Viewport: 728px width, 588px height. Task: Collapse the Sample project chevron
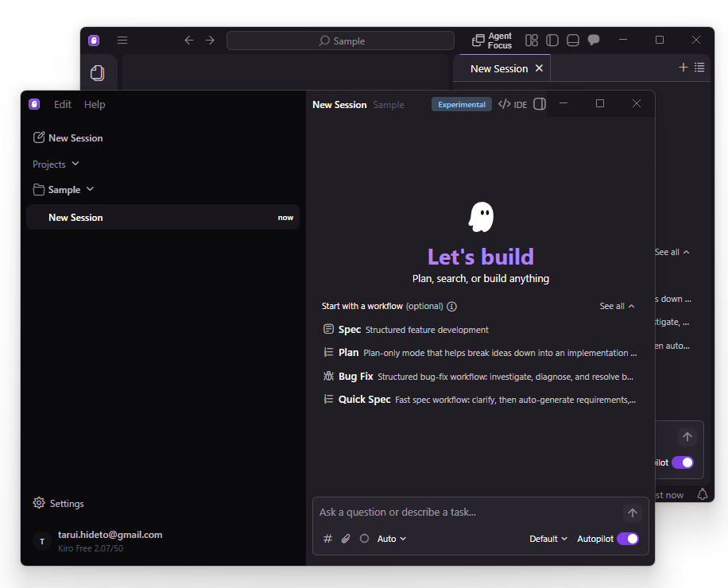90,189
